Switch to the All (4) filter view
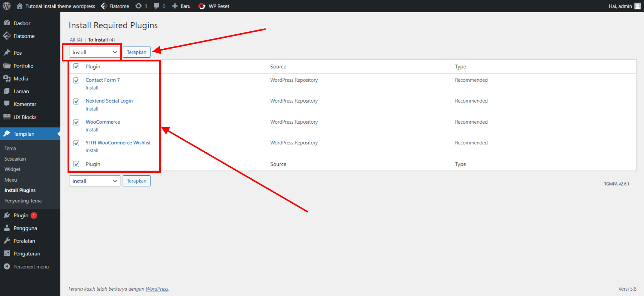644x296 pixels. (x=75, y=40)
